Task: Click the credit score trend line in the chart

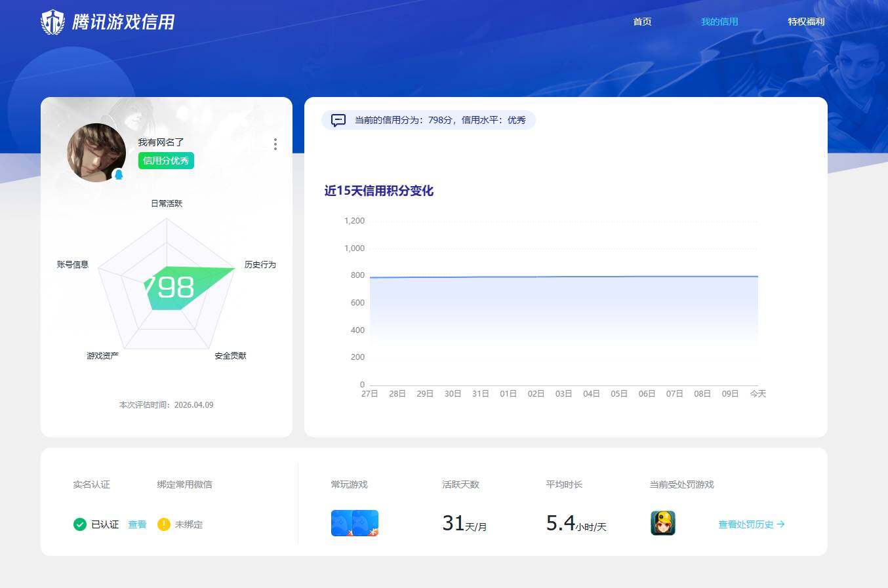Action: click(x=564, y=276)
